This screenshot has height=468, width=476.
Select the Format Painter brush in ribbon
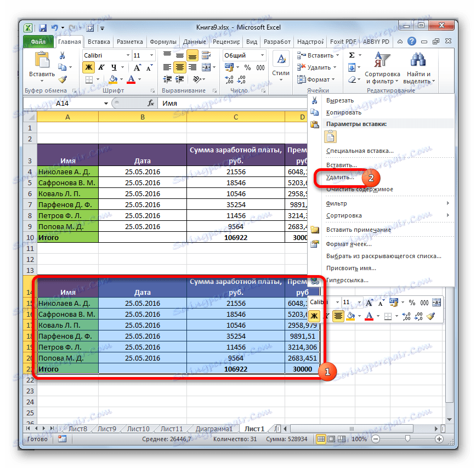click(63, 79)
